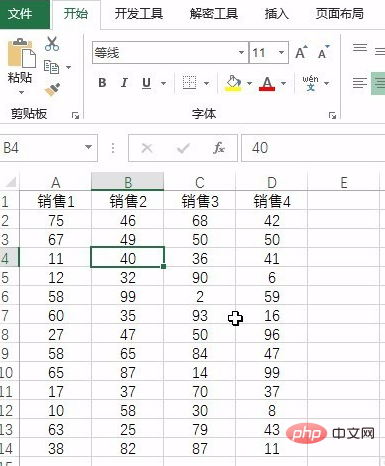Select cell containing 销售2
Image resolution: width=385 pixels, height=466 pixels.
pos(128,201)
